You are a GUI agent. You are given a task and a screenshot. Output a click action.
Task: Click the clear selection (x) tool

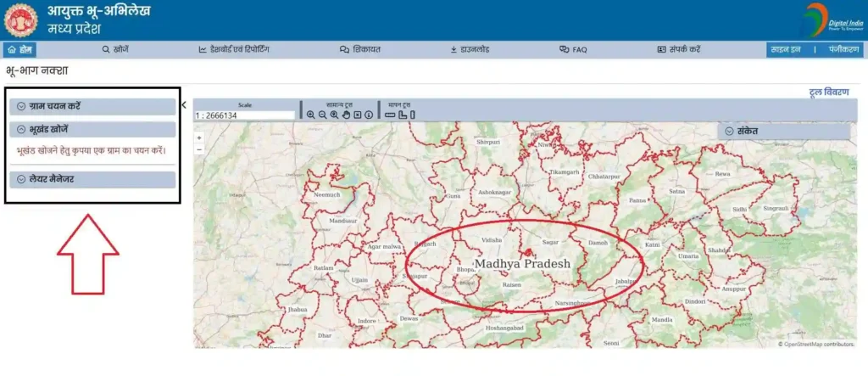pos(358,115)
